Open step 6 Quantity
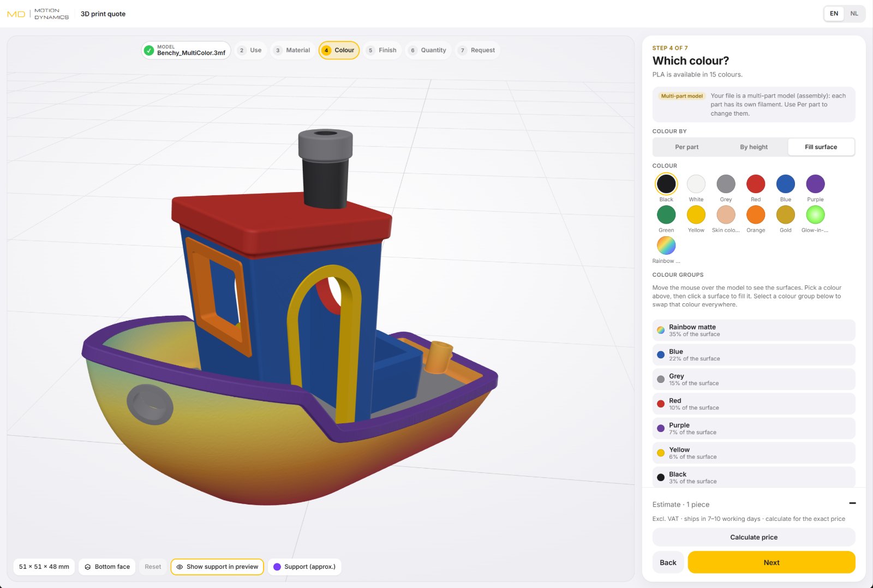This screenshot has width=873, height=588. tap(428, 50)
